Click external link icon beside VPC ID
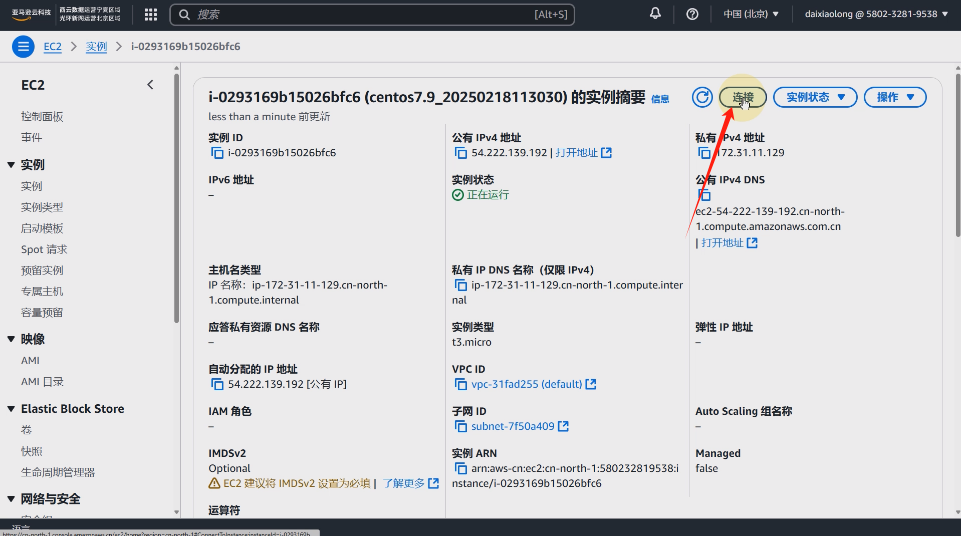 (591, 384)
